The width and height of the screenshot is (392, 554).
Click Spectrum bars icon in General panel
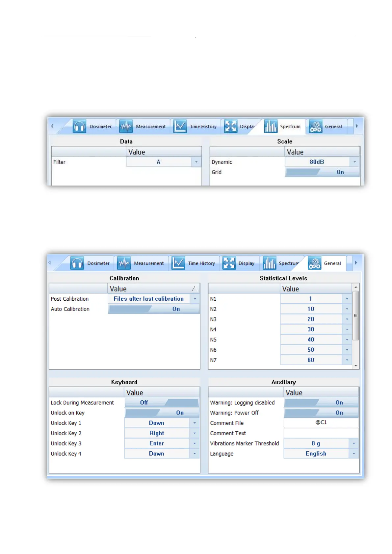pyautogui.click(x=269, y=263)
